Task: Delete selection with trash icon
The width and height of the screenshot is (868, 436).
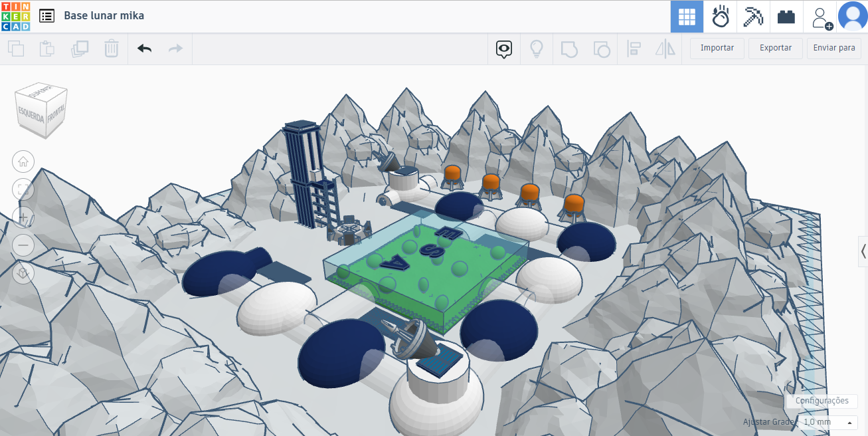Action: pyautogui.click(x=112, y=49)
